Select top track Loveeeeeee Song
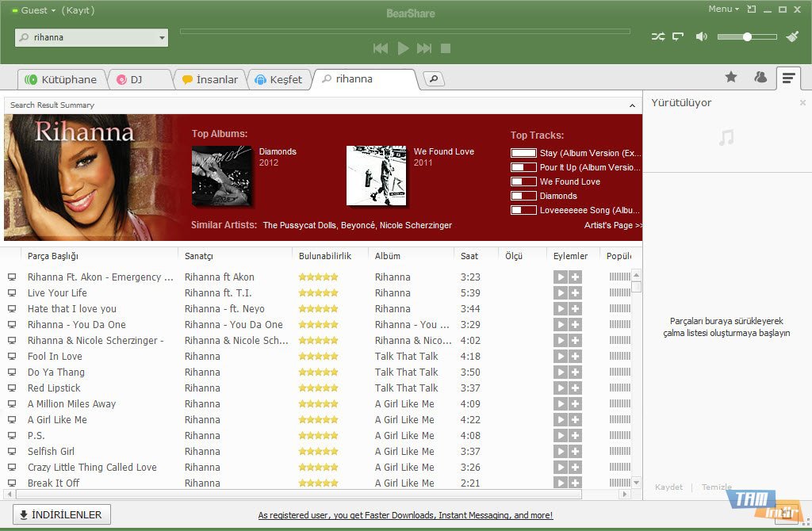This screenshot has width=812, height=531. click(589, 210)
